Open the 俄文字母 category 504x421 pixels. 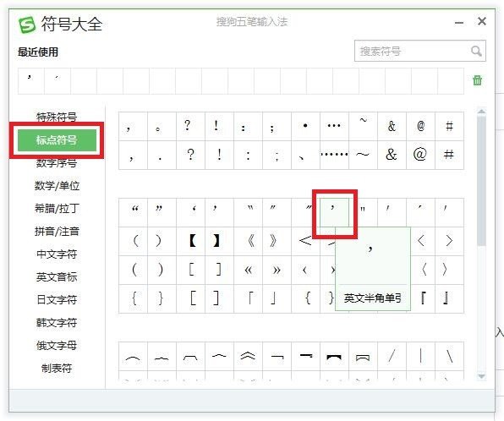(x=57, y=346)
